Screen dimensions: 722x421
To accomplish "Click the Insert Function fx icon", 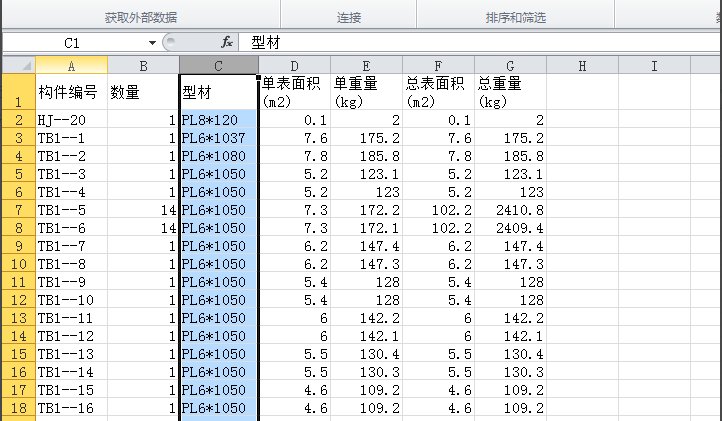I will 227,42.
